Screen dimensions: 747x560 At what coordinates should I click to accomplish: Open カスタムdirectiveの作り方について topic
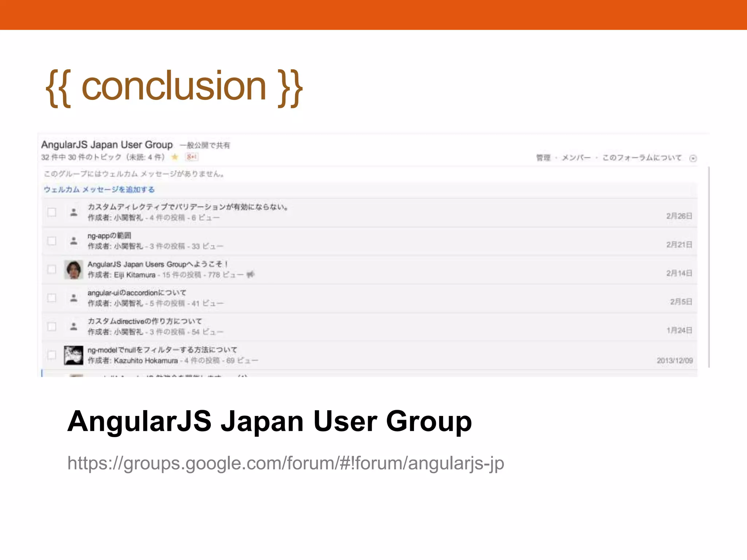point(144,321)
